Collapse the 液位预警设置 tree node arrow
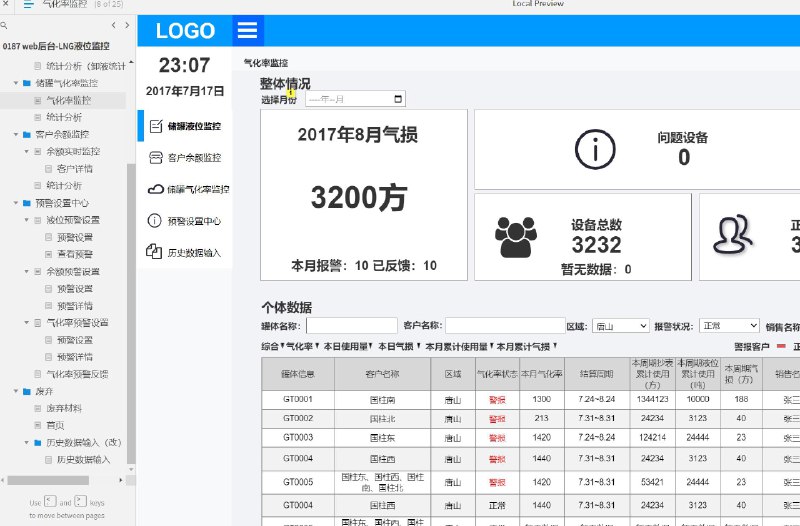 click(x=27, y=220)
